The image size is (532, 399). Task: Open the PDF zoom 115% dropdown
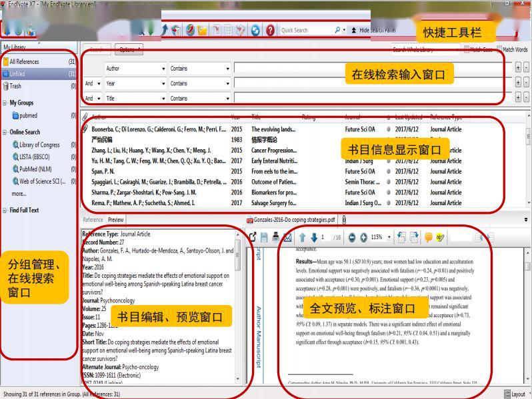tap(389, 237)
